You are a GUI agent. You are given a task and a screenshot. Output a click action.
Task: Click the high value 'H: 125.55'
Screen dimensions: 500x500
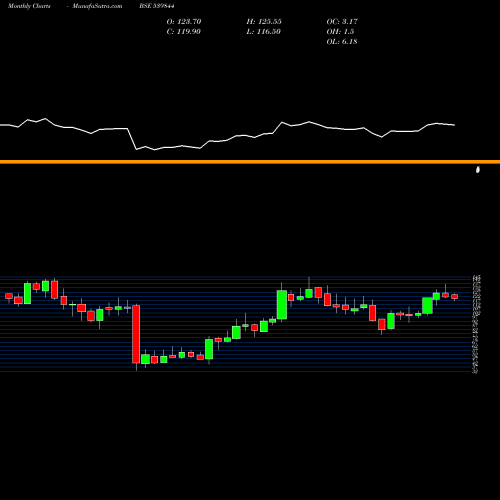[x=264, y=21]
